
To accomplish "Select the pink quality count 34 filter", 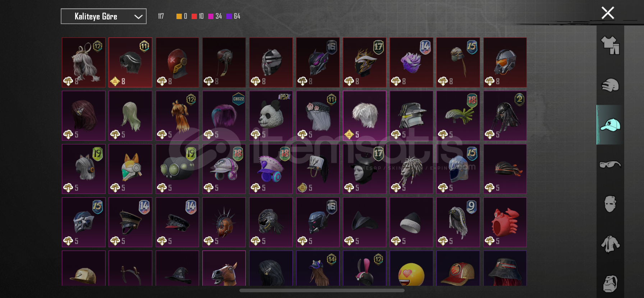I will click(x=215, y=16).
